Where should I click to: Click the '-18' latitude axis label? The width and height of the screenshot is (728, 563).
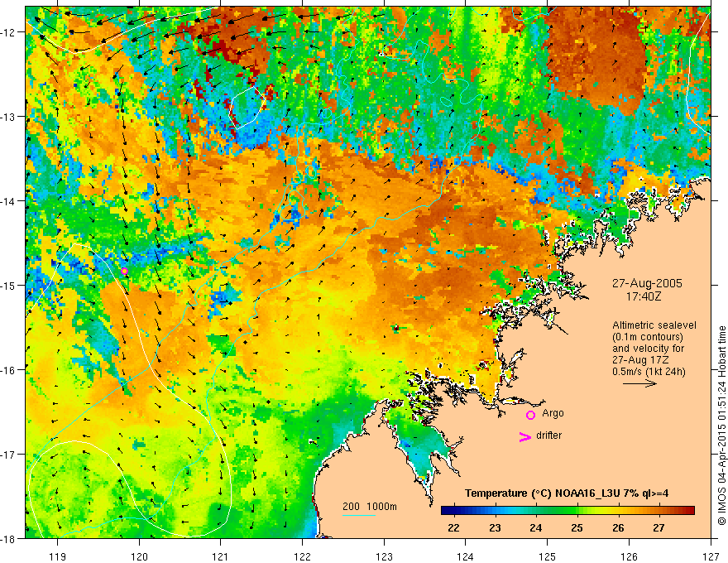coord(8,539)
